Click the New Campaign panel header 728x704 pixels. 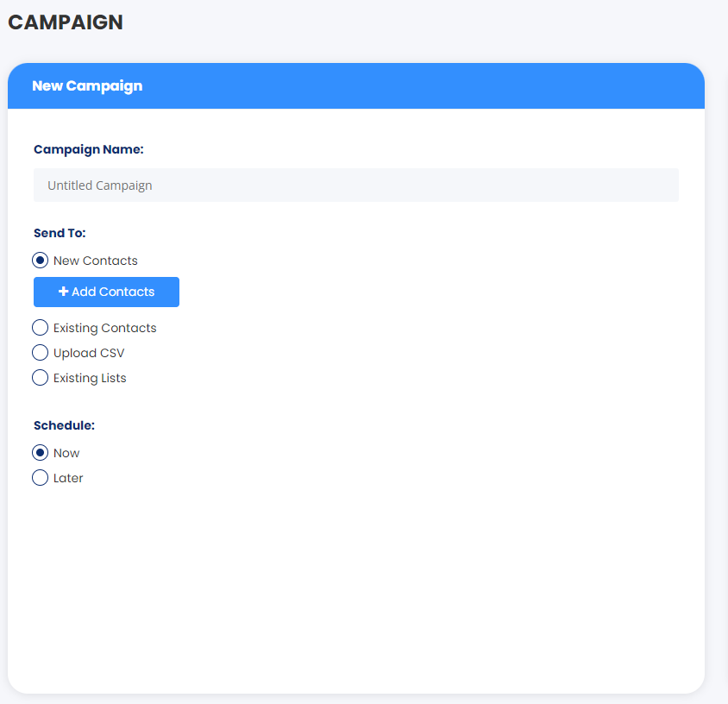[x=355, y=86]
